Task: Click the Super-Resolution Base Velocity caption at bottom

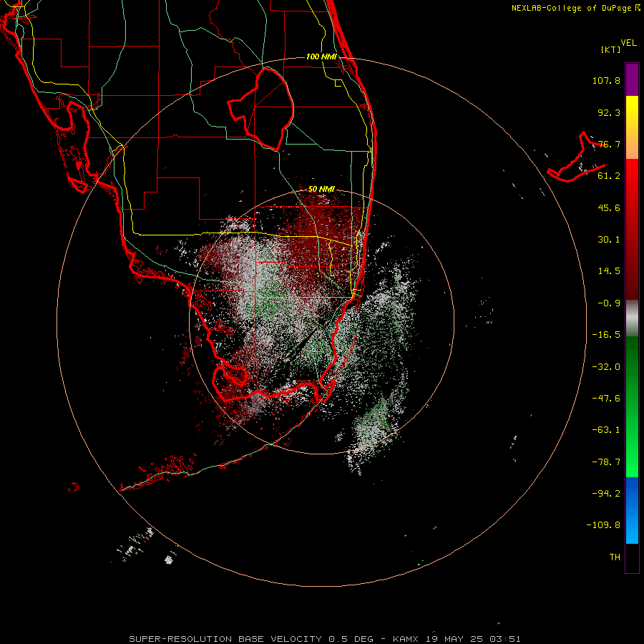Action: pyautogui.click(x=325, y=639)
